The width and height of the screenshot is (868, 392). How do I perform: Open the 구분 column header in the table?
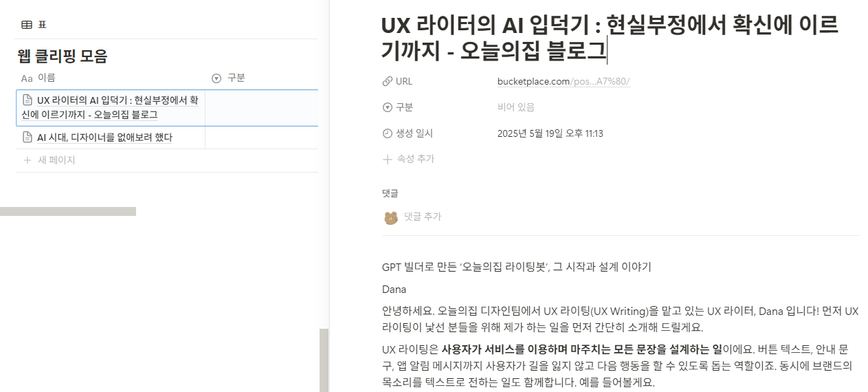(x=262, y=78)
